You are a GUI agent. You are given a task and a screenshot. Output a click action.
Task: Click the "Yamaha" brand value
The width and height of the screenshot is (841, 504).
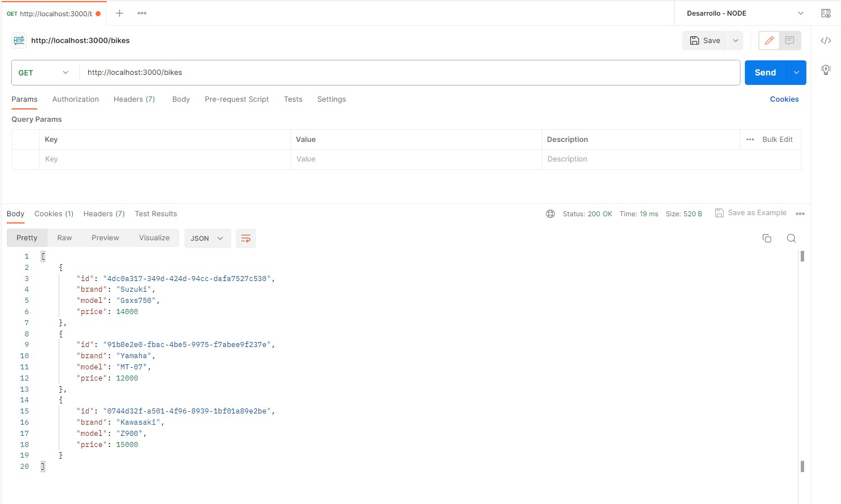134,356
